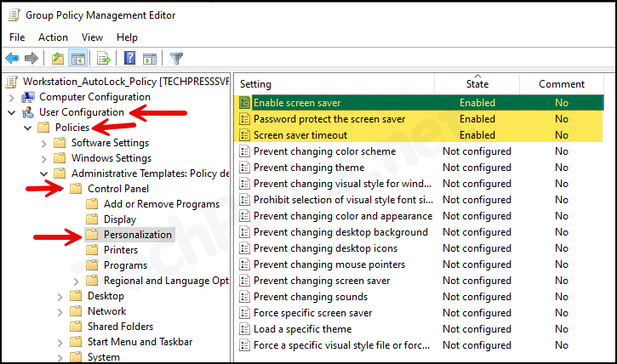The image size is (617, 364).
Task: Click the Up one level folder icon
Action: point(58,59)
